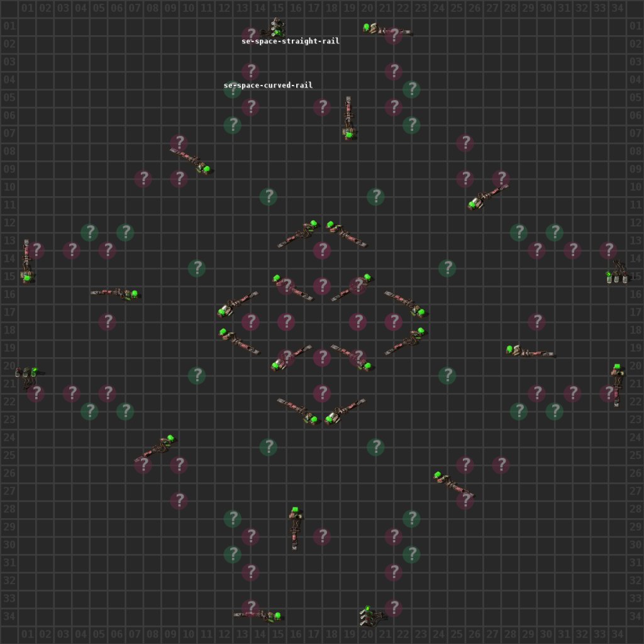The width and height of the screenshot is (644, 644).
Task: Click green question mark at columns 20-21, rows 10-11
Action: click(375, 196)
